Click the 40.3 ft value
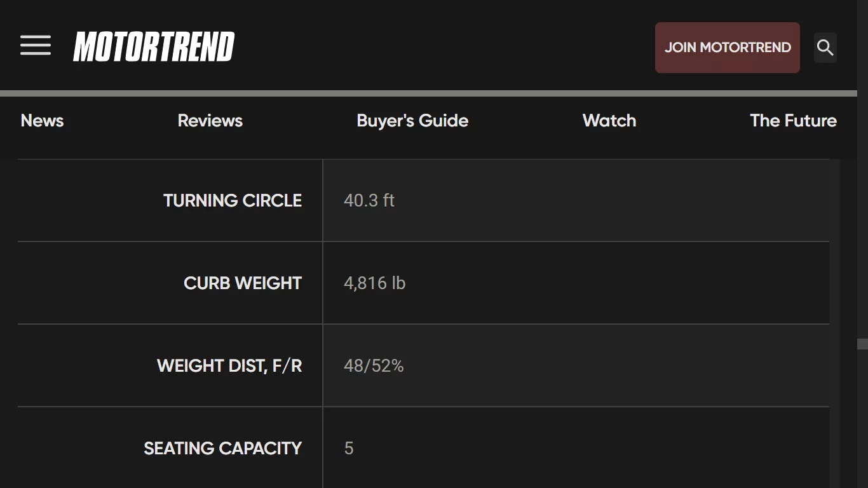868x488 pixels. tap(369, 201)
